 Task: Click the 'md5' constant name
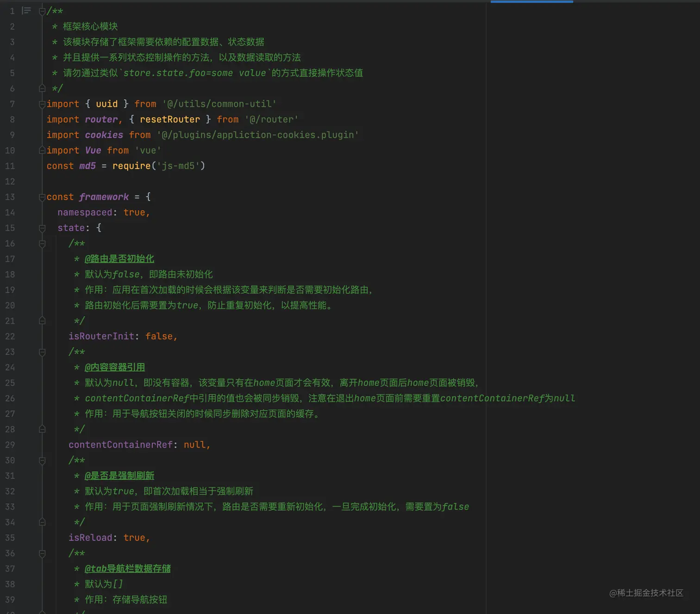(x=87, y=166)
